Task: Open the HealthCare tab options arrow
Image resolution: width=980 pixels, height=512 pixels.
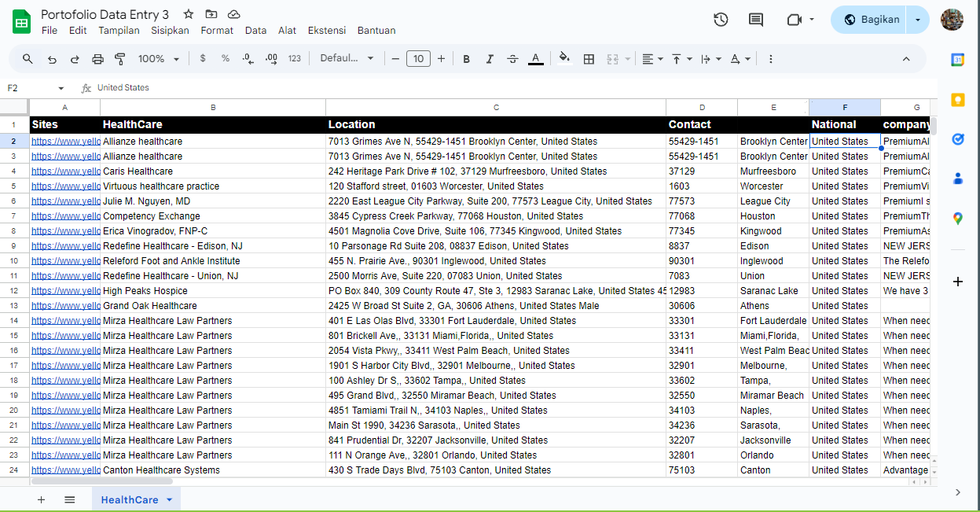Action: click(169, 499)
